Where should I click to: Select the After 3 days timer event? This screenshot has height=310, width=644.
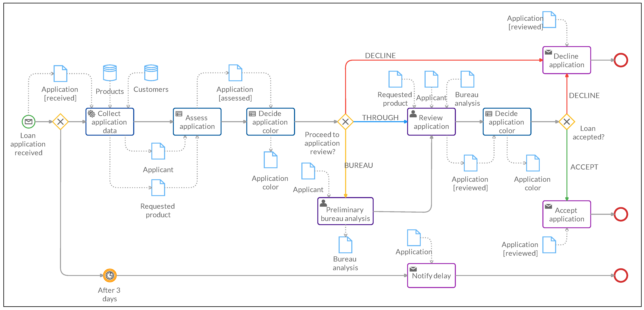(x=110, y=275)
